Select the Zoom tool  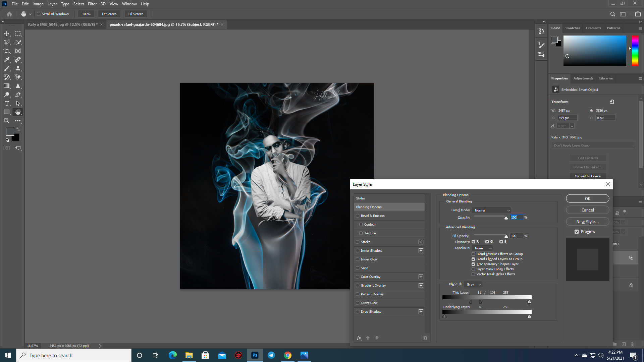point(7,121)
